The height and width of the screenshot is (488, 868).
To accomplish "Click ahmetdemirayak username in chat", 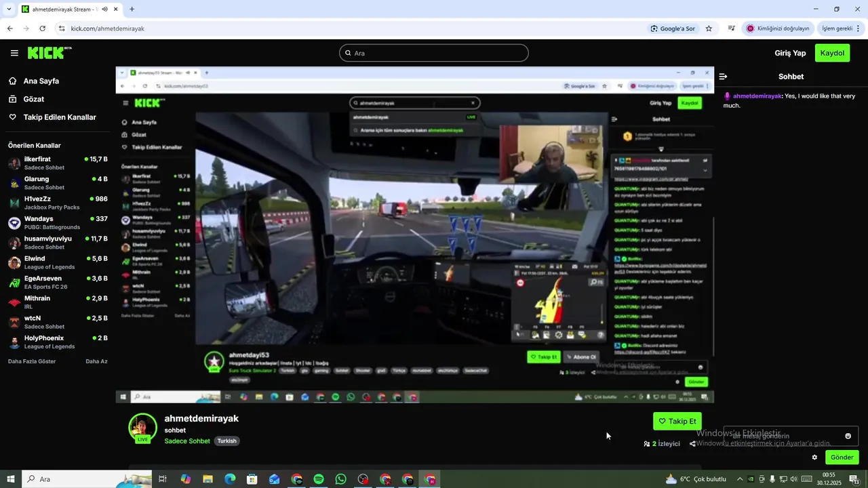I will (x=757, y=96).
